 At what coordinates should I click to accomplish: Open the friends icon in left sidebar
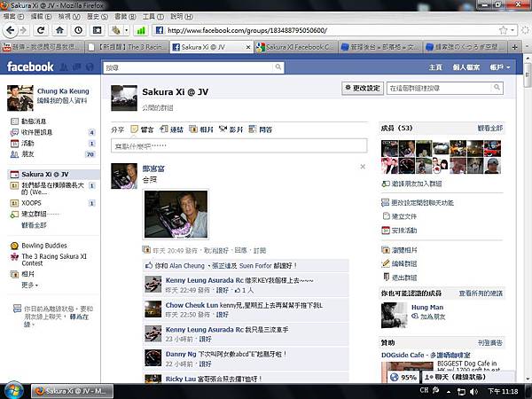[x=14, y=154]
